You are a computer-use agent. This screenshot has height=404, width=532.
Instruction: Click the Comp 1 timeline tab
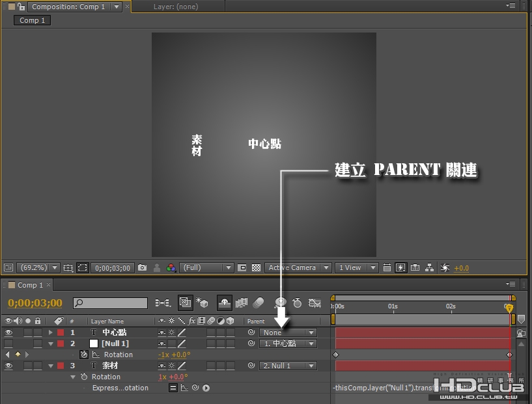(x=30, y=285)
